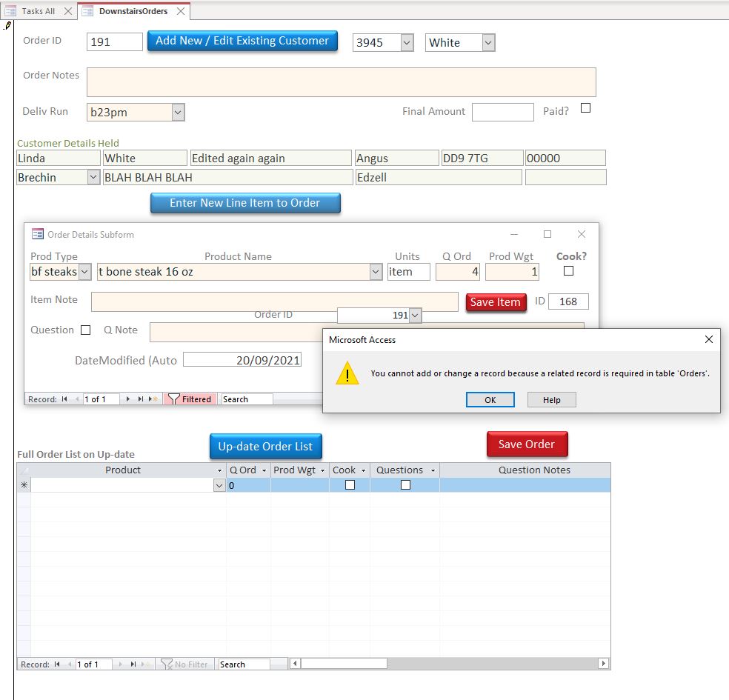Click the record selector pencil icon
The image size is (729, 700).
click(7, 26)
